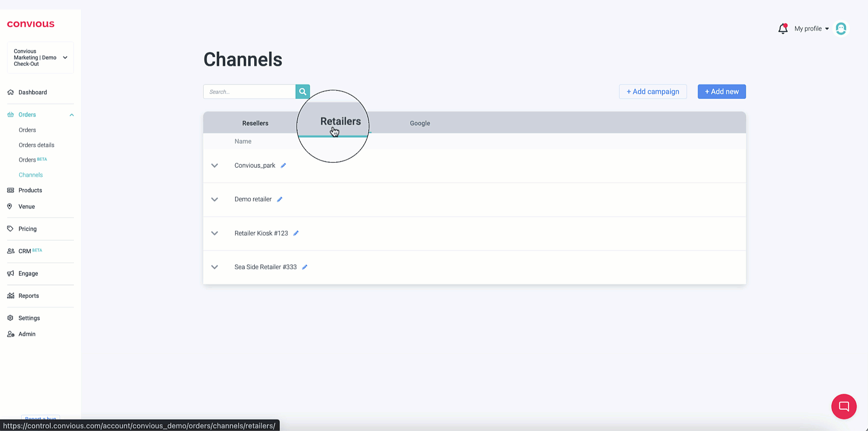868x431 pixels.
Task: Go to Dashboard
Action: (33, 92)
